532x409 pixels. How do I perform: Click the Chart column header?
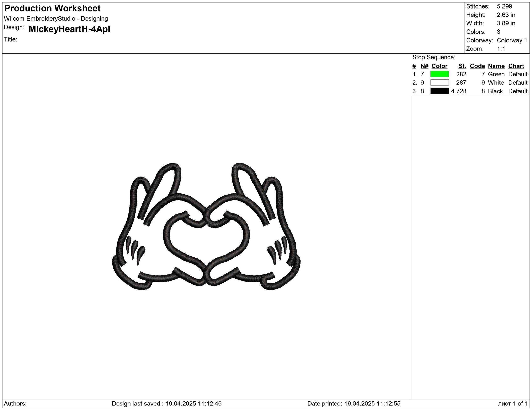pos(516,66)
